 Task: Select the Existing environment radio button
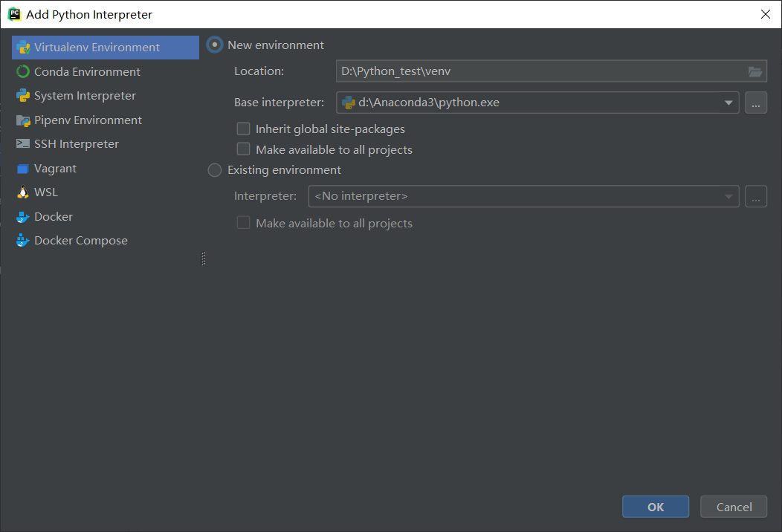pyautogui.click(x=214, y=170)
